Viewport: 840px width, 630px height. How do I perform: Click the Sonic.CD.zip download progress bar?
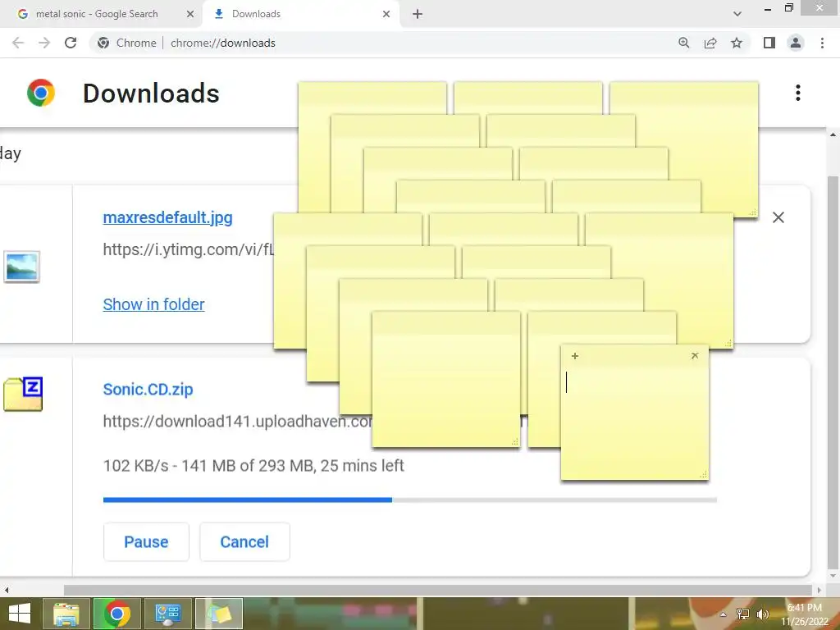click(x=410, y=500)
